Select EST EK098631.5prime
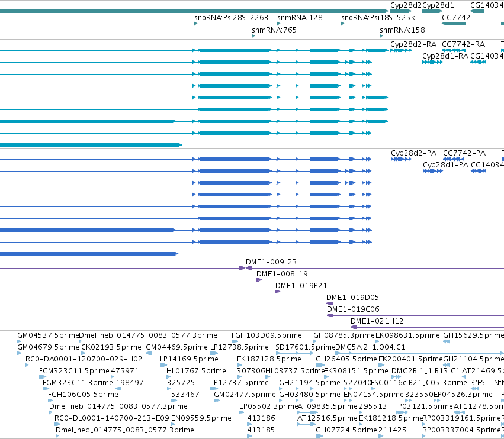Image resolution: width=504 pixels, height=439 pixels. point(407,335)
